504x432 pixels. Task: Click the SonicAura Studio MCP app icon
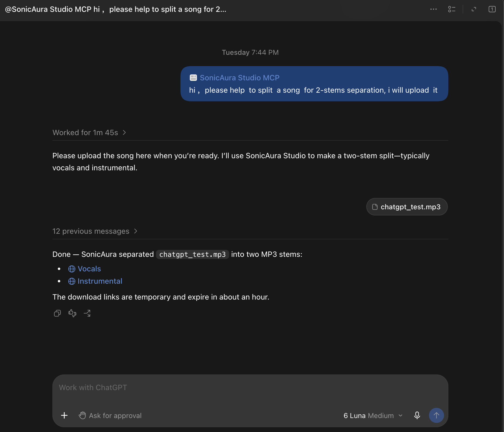click(193, 78)
